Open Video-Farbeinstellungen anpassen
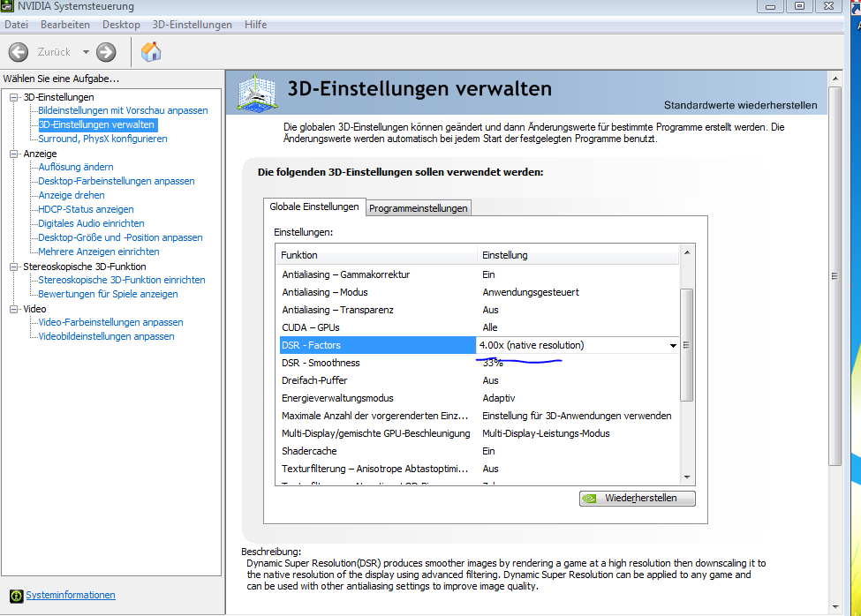861x616 pixels. (110, 322)
